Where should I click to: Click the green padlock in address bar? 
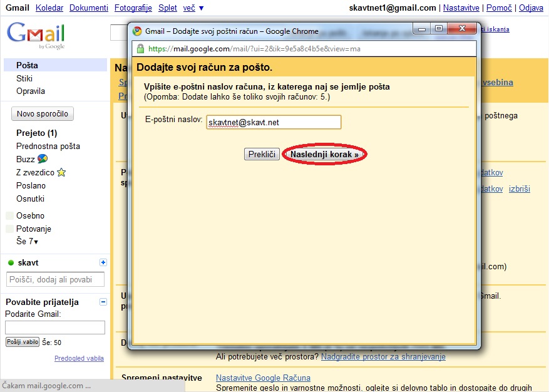pyautogui.click(x=140, y=49)
